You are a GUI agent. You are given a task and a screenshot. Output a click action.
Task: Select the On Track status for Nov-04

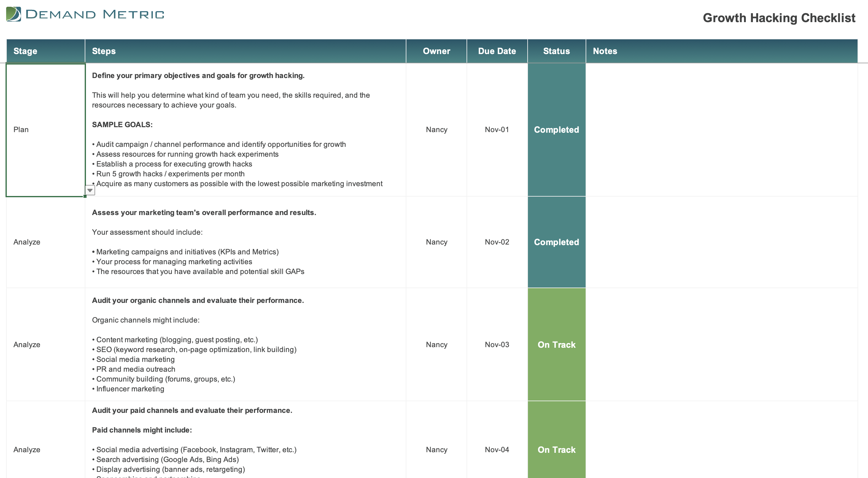(x=557, y=440)
